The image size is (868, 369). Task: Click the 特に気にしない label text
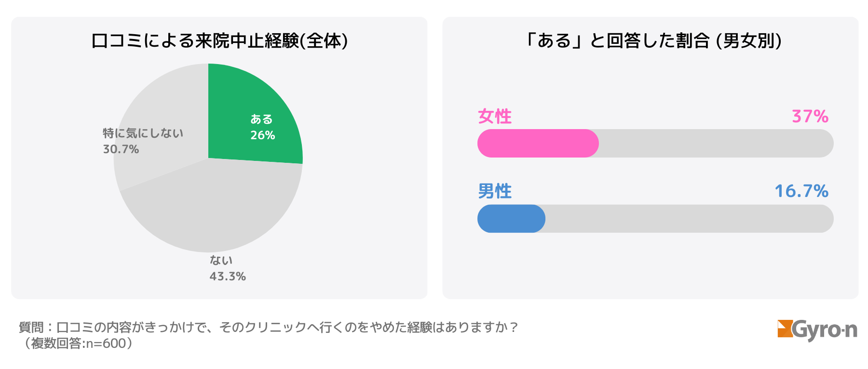(x=143, y=133)
